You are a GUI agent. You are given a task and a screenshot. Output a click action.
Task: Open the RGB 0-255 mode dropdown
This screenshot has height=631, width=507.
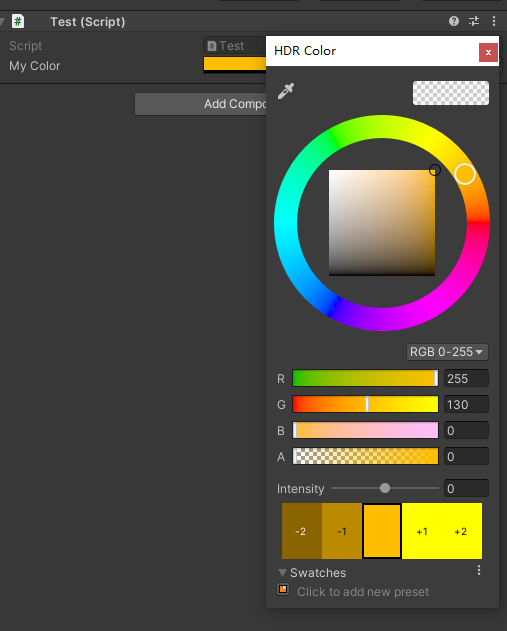(x=447, y=352)
